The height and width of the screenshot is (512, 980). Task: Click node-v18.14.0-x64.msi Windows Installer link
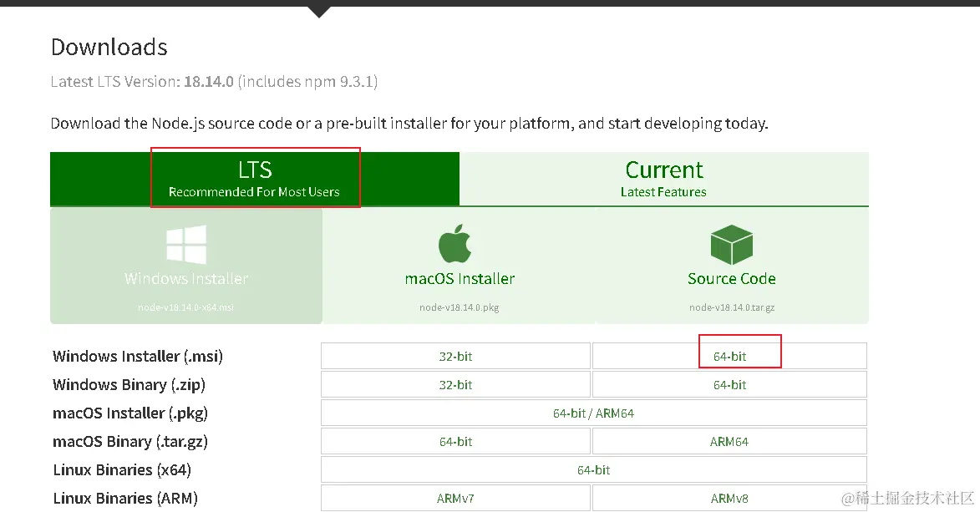click(186, 307)
